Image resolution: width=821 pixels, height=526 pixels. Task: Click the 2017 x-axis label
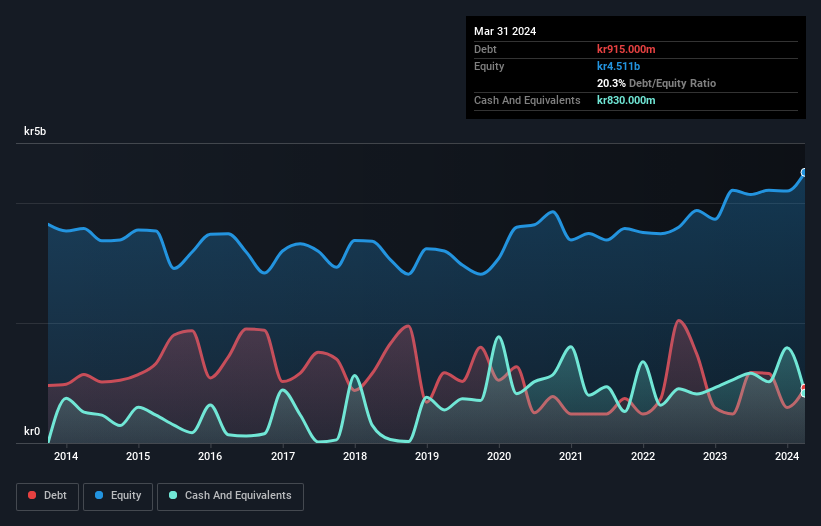click(x=283, y=456)
